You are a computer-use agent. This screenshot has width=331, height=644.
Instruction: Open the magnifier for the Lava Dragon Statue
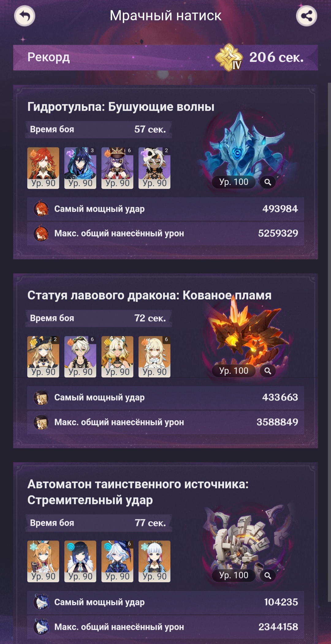pyautogui.click(x=268, y=371)
